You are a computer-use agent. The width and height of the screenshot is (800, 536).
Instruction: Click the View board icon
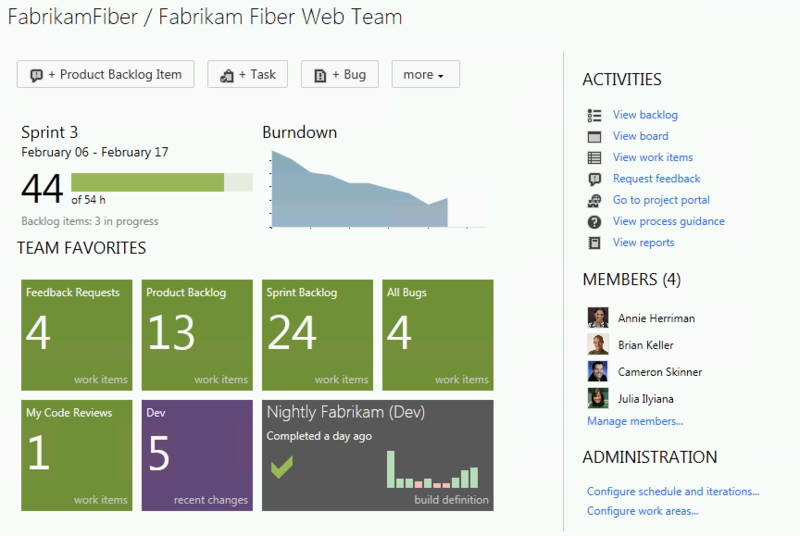(x=594, y=136)
